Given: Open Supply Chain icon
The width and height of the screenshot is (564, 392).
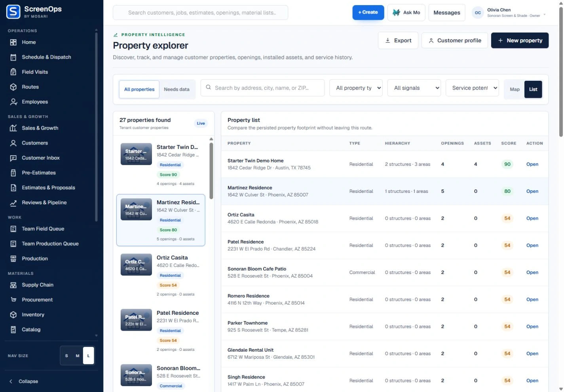Looking at the screenshot, I should click(13, 285).
